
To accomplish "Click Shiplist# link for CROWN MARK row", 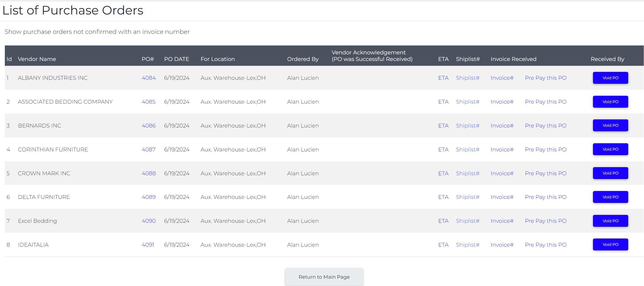I will 468,173.
